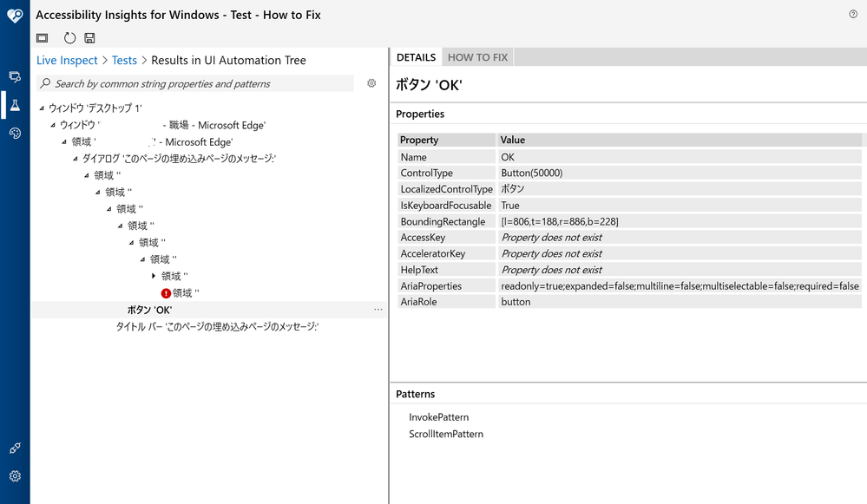Open search settings gear beside search box
867x504 pixels.
pyautogui.click(x=371, y=83)
